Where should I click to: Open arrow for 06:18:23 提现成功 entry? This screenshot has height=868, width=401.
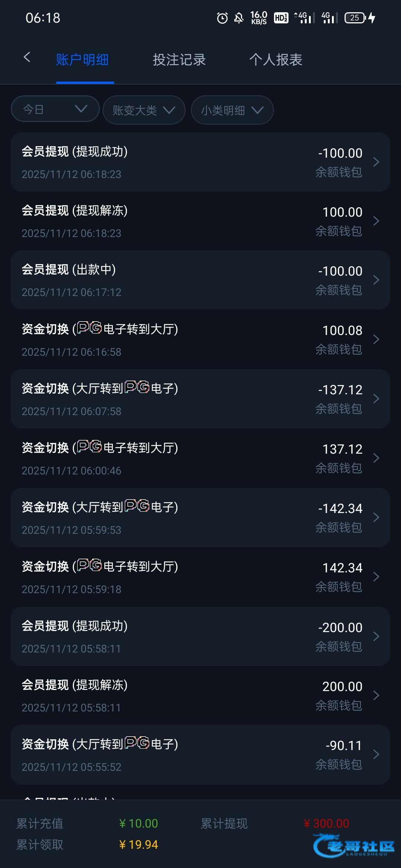pos(376,162)
